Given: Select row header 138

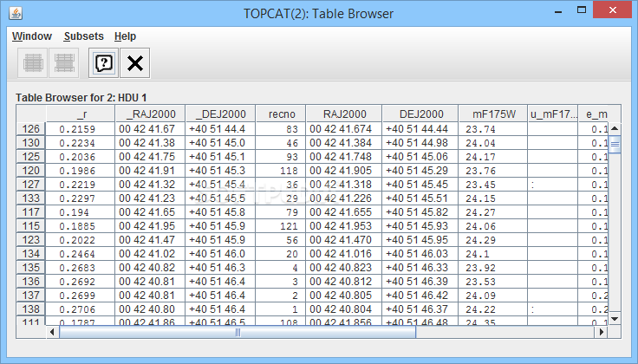Looking at the screenshot, I should click(x=31, y=309).
